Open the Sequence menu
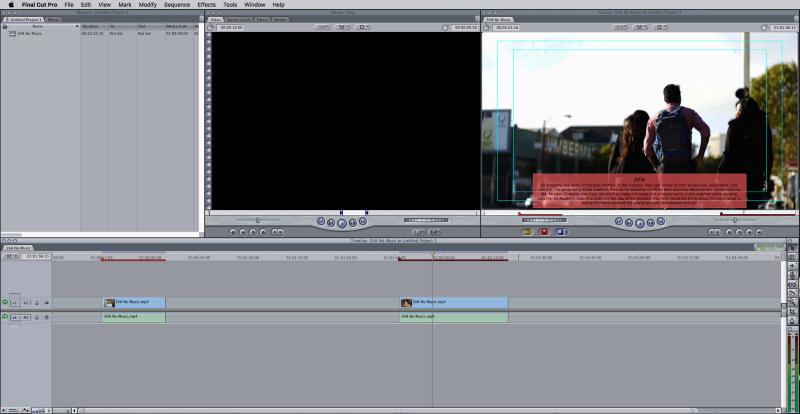This screenshot has width=800, height=414. click(177, 5)
